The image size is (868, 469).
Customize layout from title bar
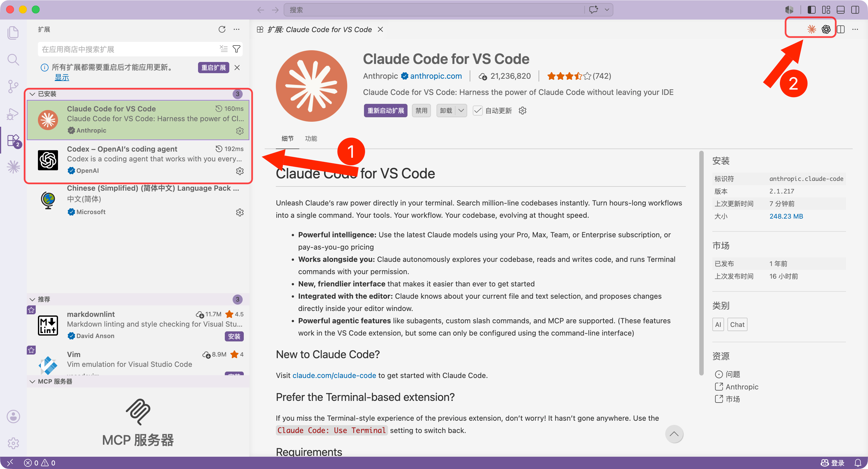tap(826, 10)
